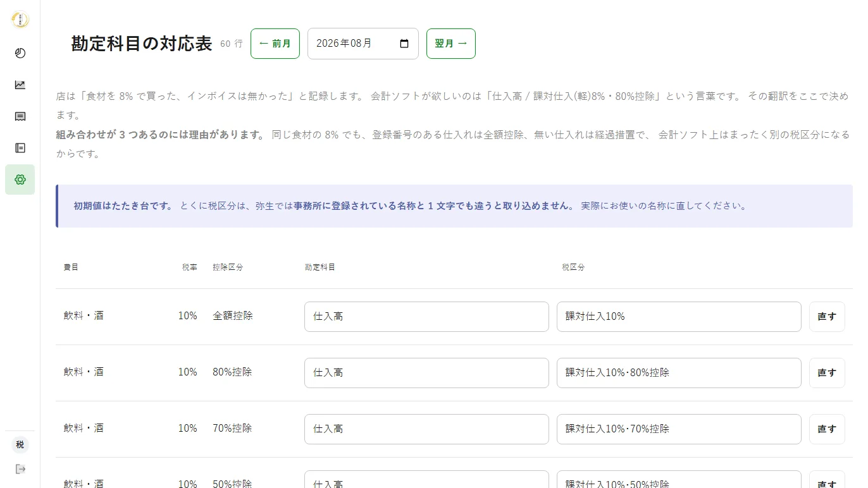The image size is (868, 488).
Task: Edit 勘定科目 field for 70%控除 row
Action: [x=426, y=429]
